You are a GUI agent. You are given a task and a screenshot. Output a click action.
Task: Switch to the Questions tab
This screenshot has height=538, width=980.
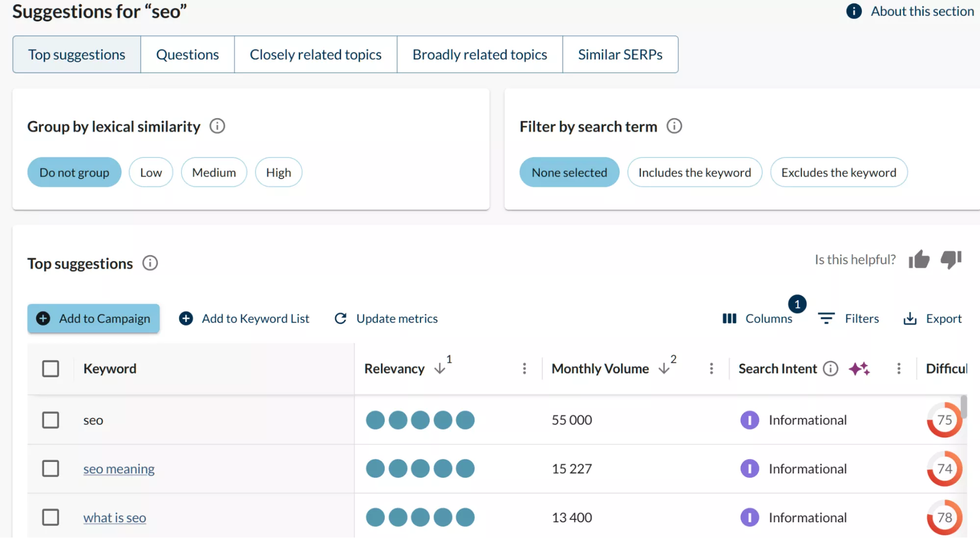click(x=187, y=54)
